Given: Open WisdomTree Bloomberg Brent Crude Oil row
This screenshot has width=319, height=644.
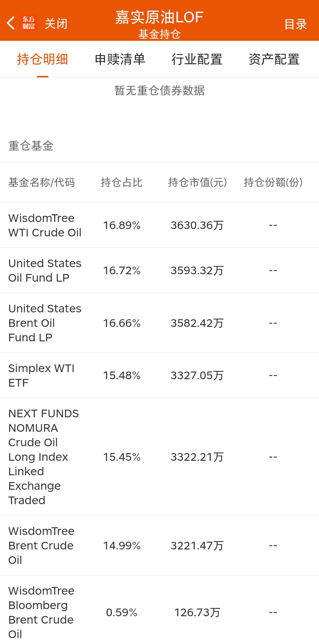Looking at the screenshot, I should coord(159,610).
